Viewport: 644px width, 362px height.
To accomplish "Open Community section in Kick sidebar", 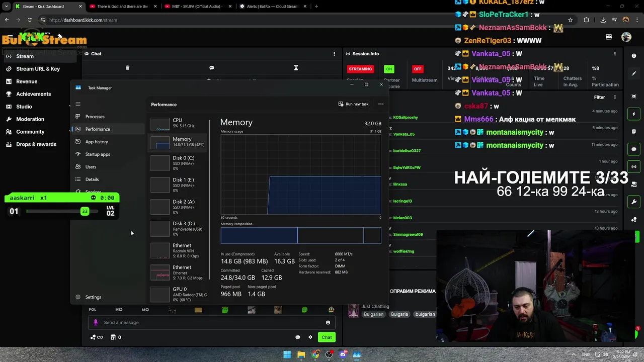I will pos(30,132).
